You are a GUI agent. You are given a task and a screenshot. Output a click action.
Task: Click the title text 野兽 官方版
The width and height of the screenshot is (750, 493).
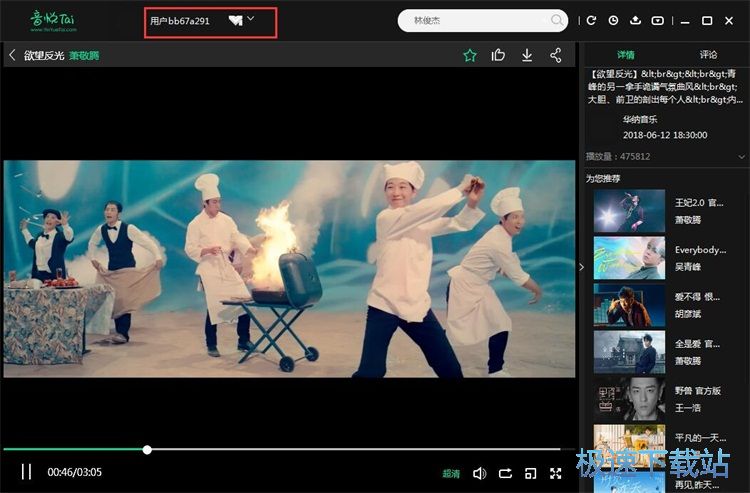click(x=698, y=391)
